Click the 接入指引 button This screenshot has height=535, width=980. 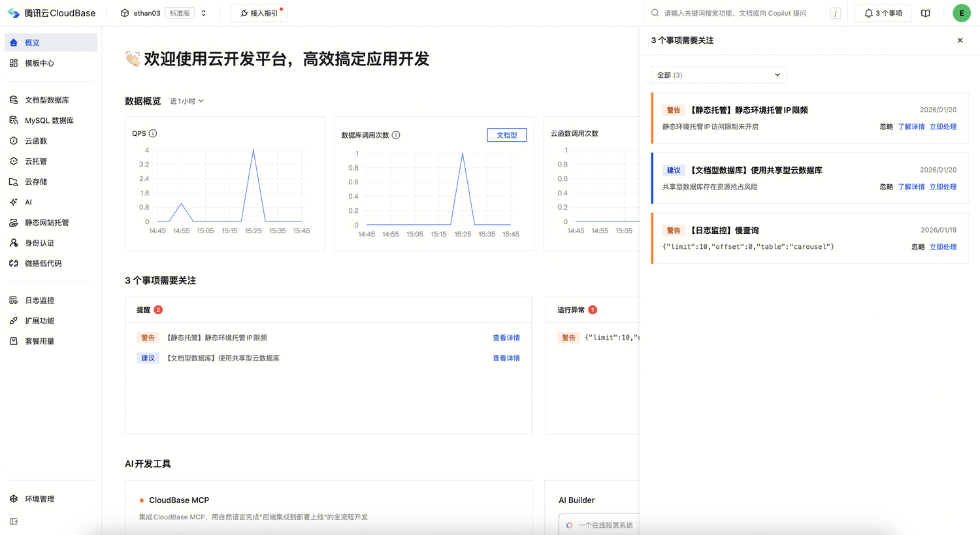point(259,13)
